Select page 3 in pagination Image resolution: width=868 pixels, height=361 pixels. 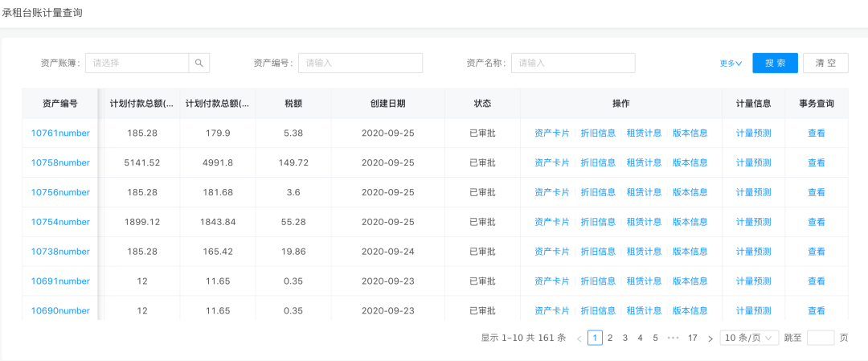click(624, 338)
